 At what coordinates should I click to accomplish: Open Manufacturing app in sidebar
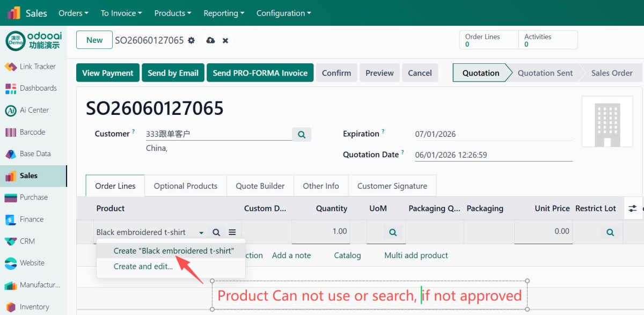[33, 285]
